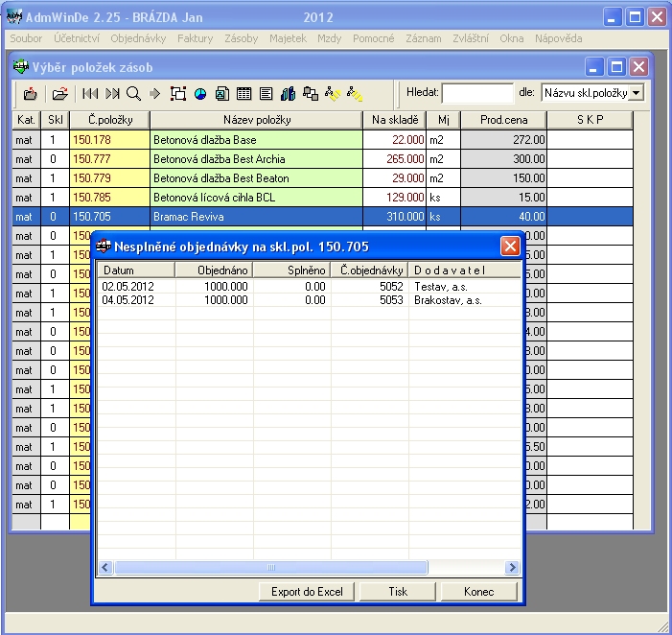Jump to the last record icon

112,93
